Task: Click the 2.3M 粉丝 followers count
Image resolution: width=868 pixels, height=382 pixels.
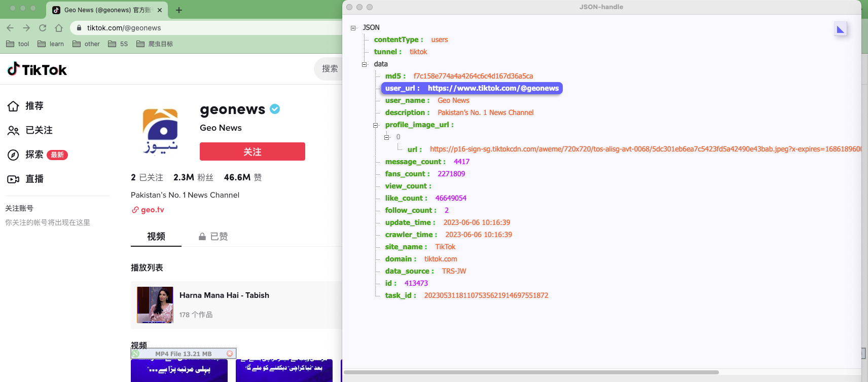Action: [193, 177]
